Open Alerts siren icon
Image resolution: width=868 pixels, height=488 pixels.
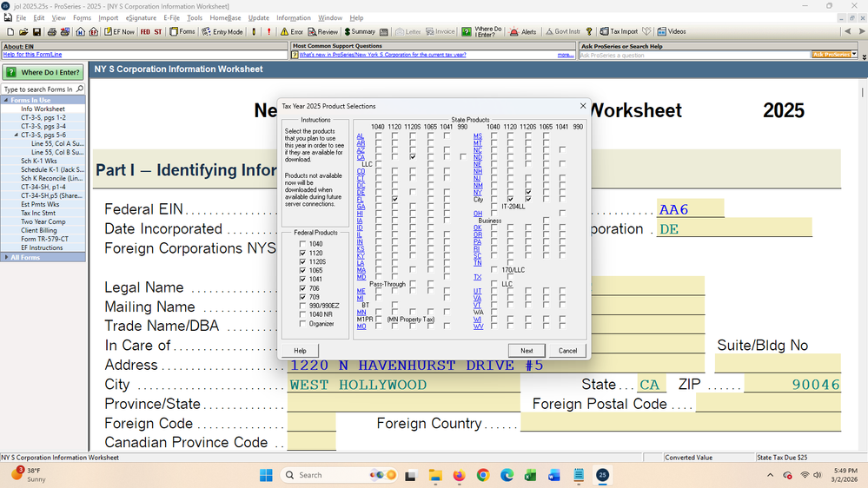[522, 31]
